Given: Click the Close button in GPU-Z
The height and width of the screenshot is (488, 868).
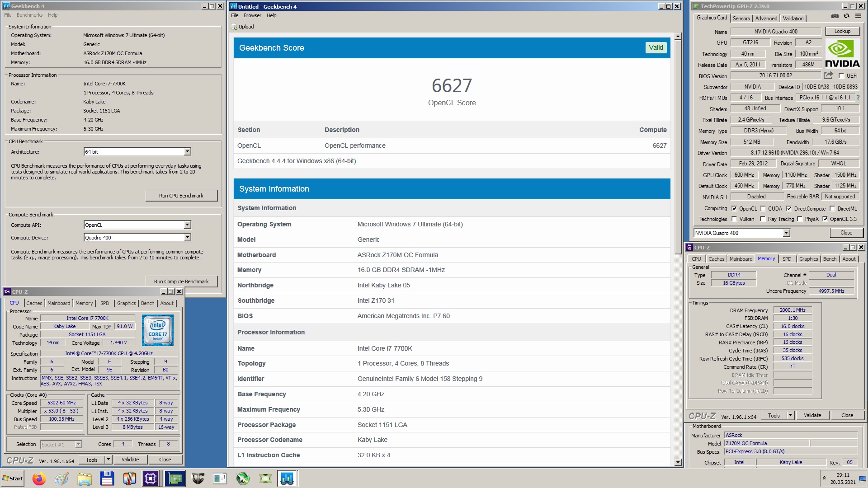Looking at the screenshot, I should (x=846, y=233).
